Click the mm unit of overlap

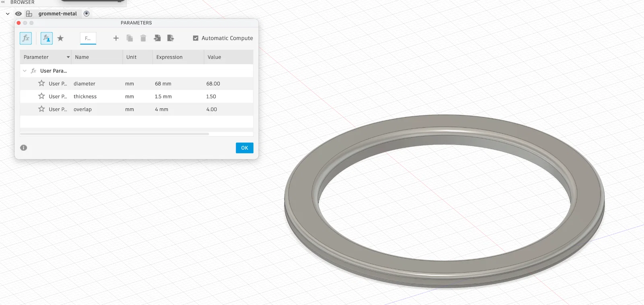129,109
